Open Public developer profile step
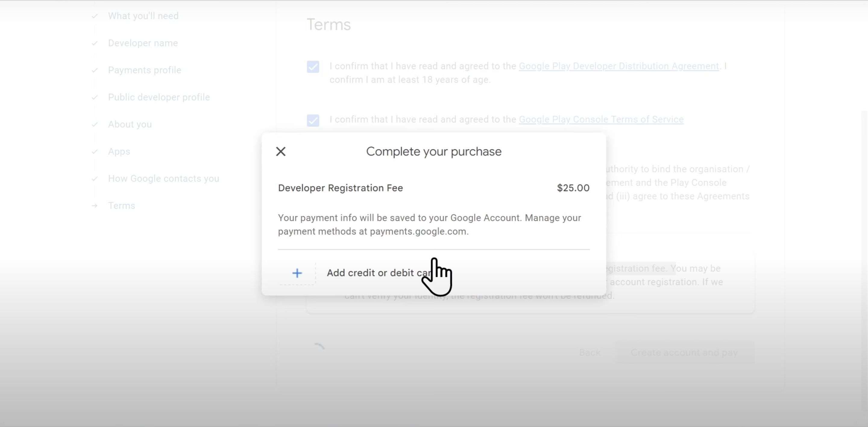868x427 pixels. point(159,97)
